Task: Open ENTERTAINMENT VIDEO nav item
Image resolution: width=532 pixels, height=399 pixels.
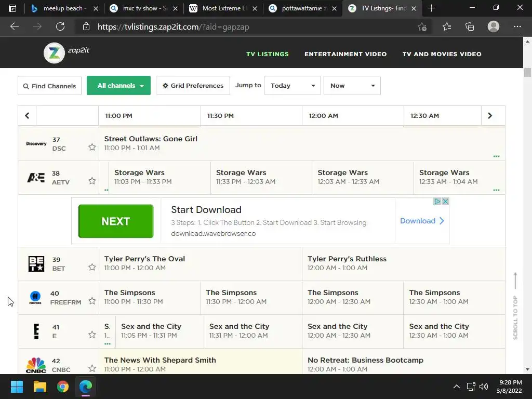Action: point(345,54)
